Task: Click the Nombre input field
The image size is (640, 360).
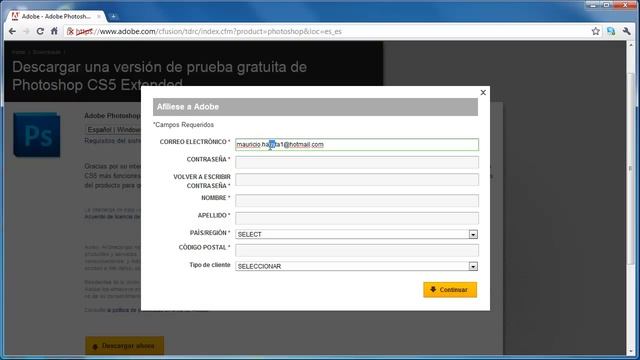Action: coord(357,200)
